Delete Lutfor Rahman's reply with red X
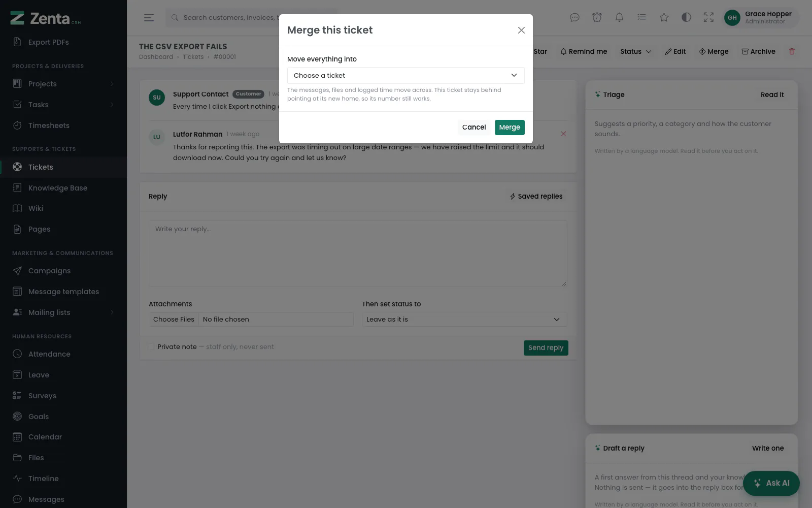 tap(563, 134)
